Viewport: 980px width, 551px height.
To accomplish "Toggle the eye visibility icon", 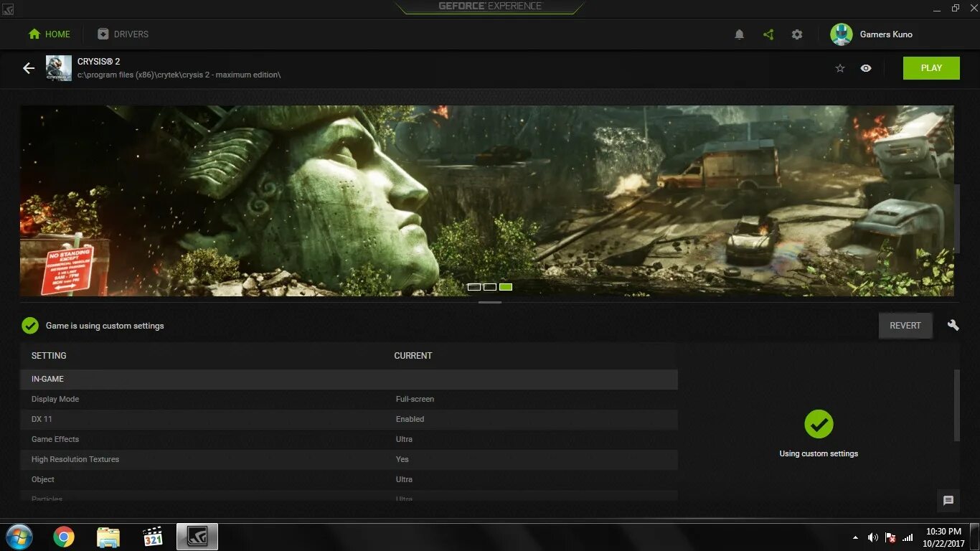I will pyautogui.click(x=866, y=68).
